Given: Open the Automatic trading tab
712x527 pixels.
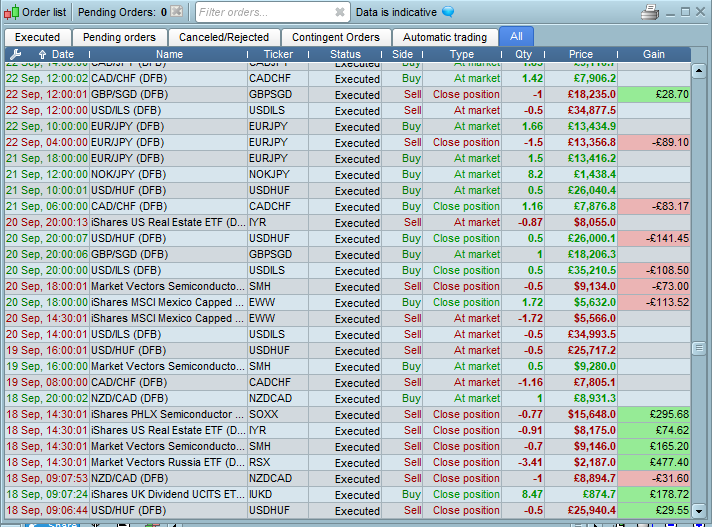Looking at the screenshot, I should tap(445, 37).
